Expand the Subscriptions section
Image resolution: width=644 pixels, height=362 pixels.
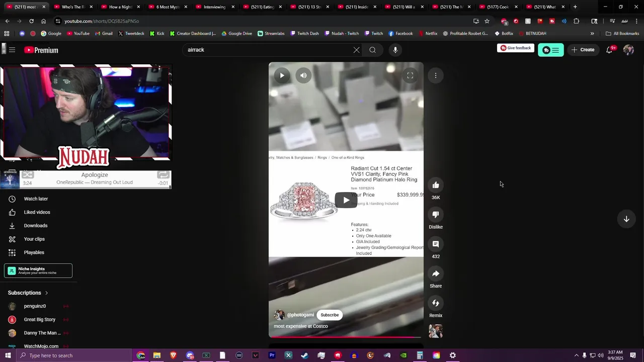(x=28, y=293)
